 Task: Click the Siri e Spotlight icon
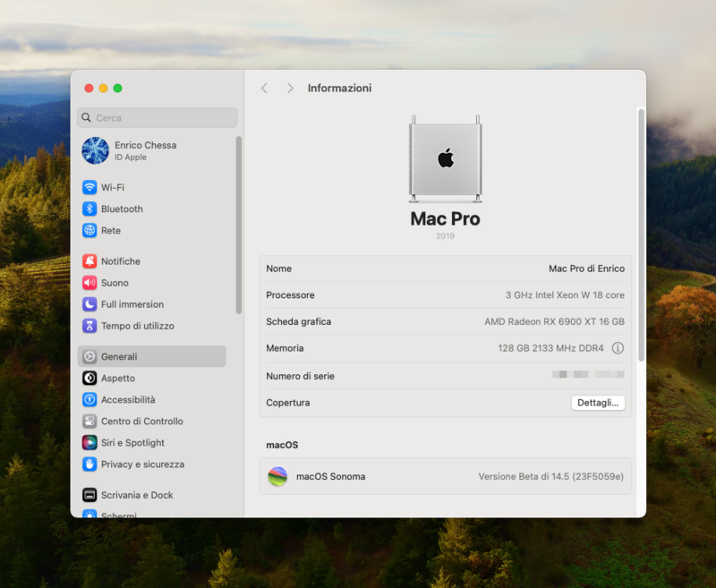coord(89,443)
